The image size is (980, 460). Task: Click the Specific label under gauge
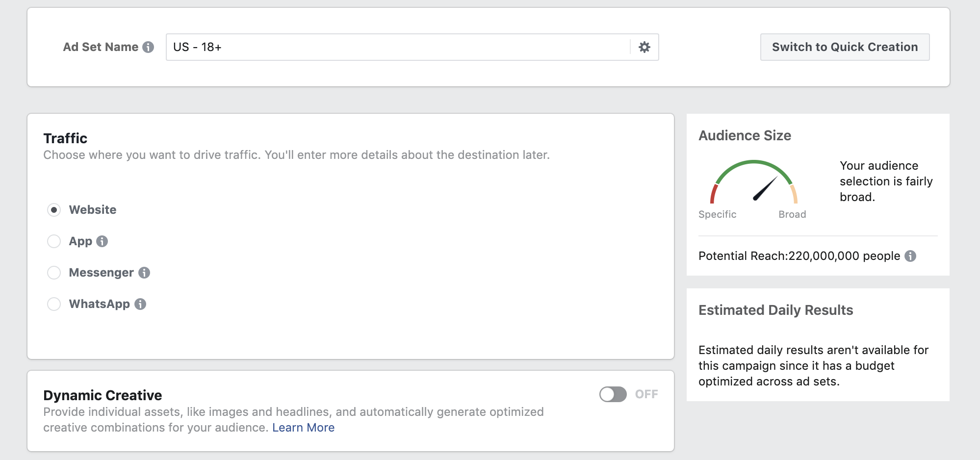(717, 214)
